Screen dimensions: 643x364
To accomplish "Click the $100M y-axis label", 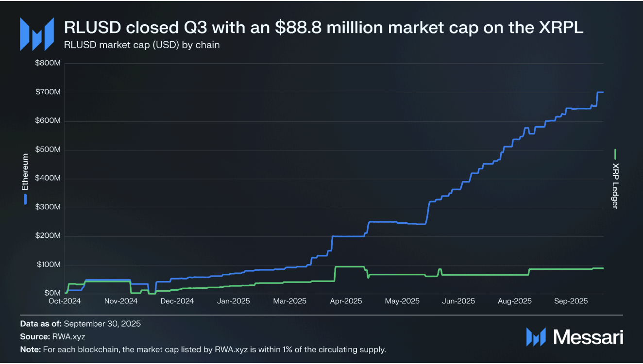I will pos(47,265).
